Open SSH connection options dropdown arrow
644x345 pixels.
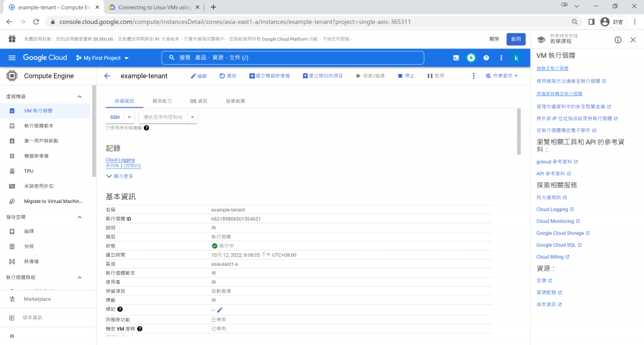[130, 118]
